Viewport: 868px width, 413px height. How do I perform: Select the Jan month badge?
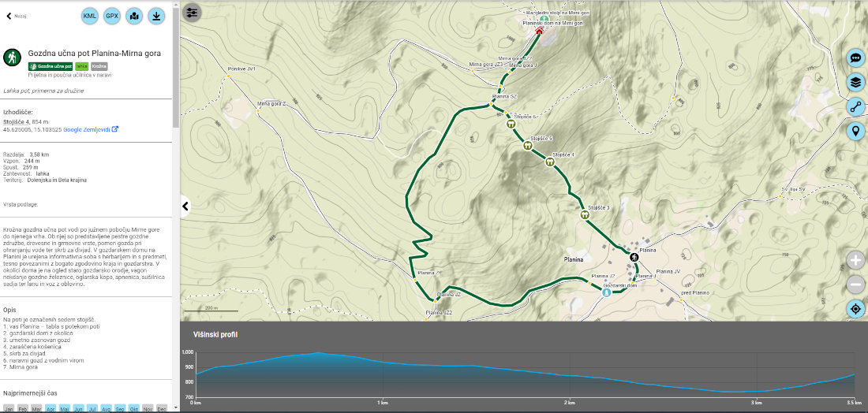9,408
